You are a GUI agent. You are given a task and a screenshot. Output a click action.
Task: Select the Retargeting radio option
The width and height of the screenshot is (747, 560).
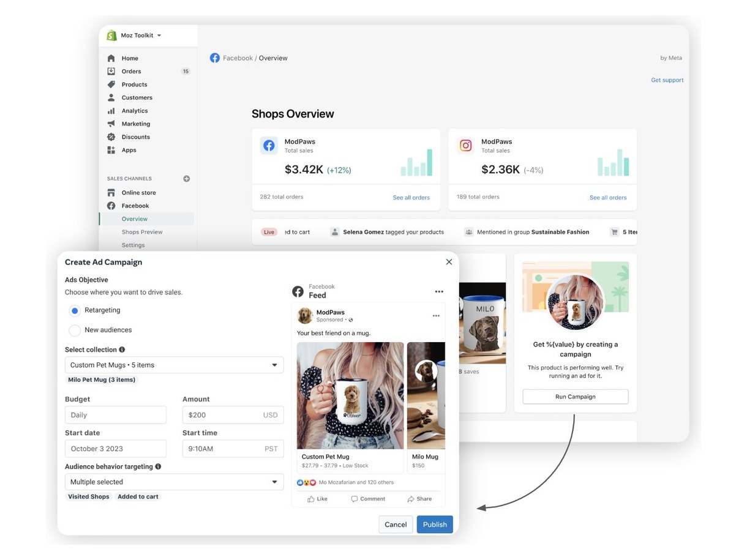[x=75, y=310]
